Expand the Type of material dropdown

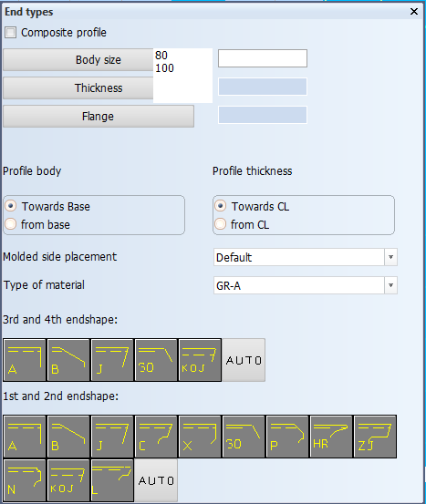coord(306,285)
